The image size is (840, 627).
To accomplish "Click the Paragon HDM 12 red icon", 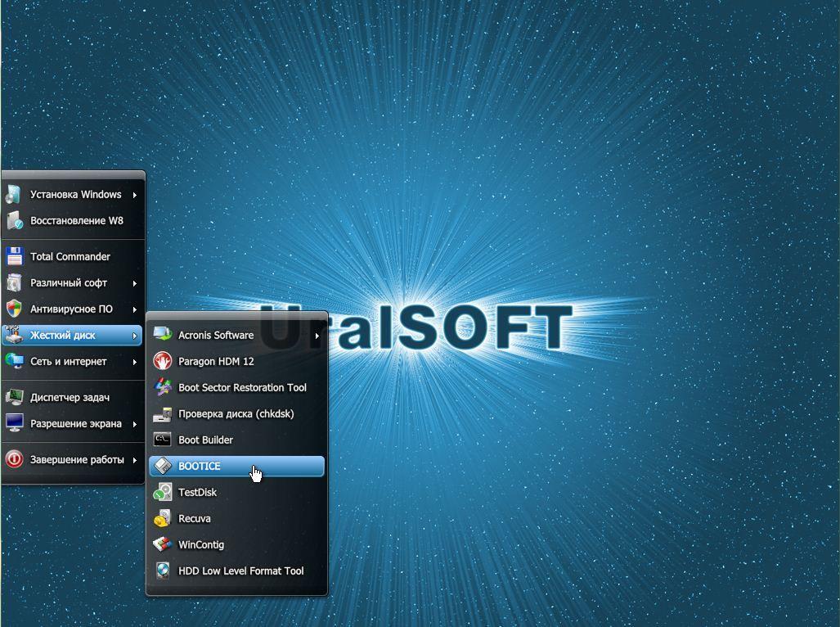I will click(163, 361).
